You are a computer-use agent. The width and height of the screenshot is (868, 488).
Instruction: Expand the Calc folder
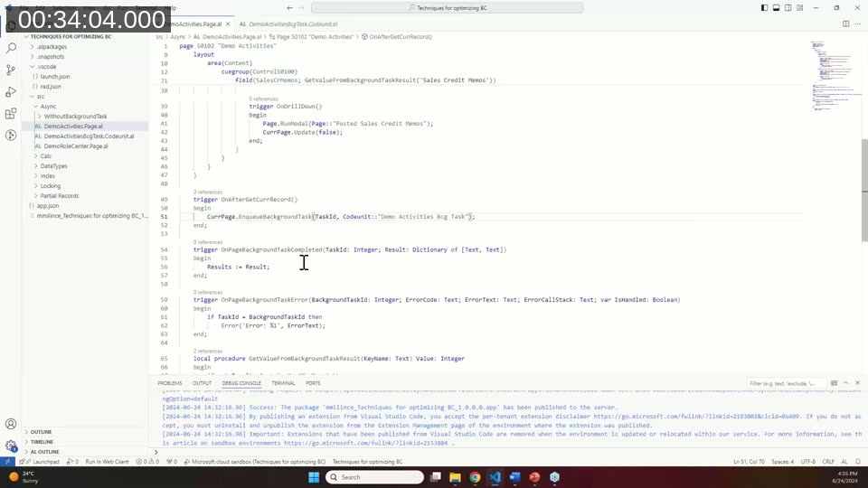(x=46, y=156)
